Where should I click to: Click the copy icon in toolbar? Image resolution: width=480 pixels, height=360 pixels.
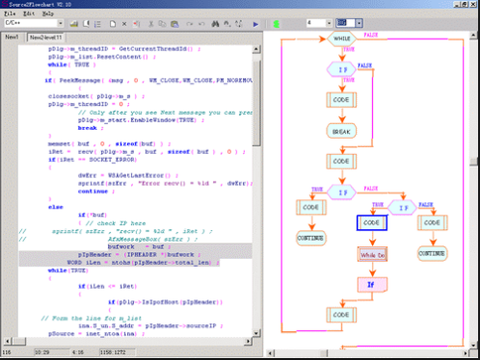point(162,24)
